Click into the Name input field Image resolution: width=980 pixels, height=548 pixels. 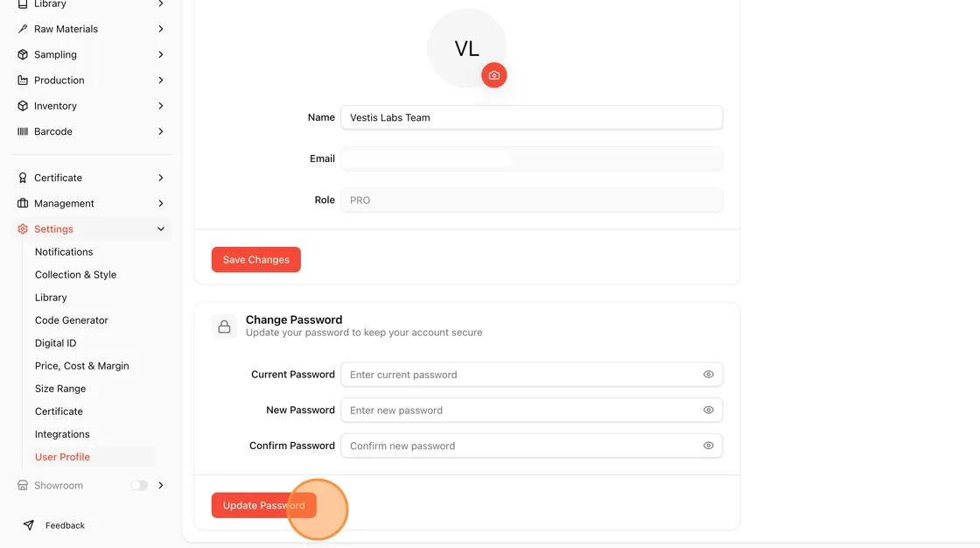(x=531, y=117)
